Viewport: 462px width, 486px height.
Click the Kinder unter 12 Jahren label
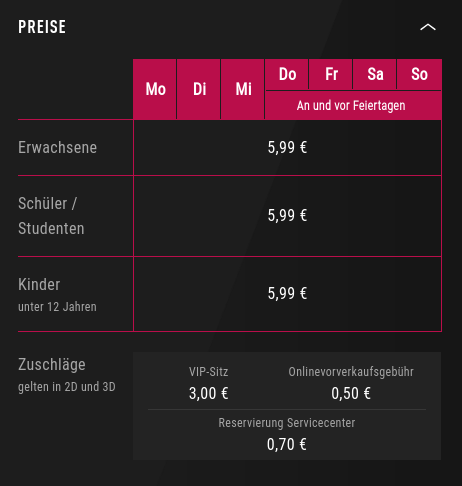[x=57, y=295]
